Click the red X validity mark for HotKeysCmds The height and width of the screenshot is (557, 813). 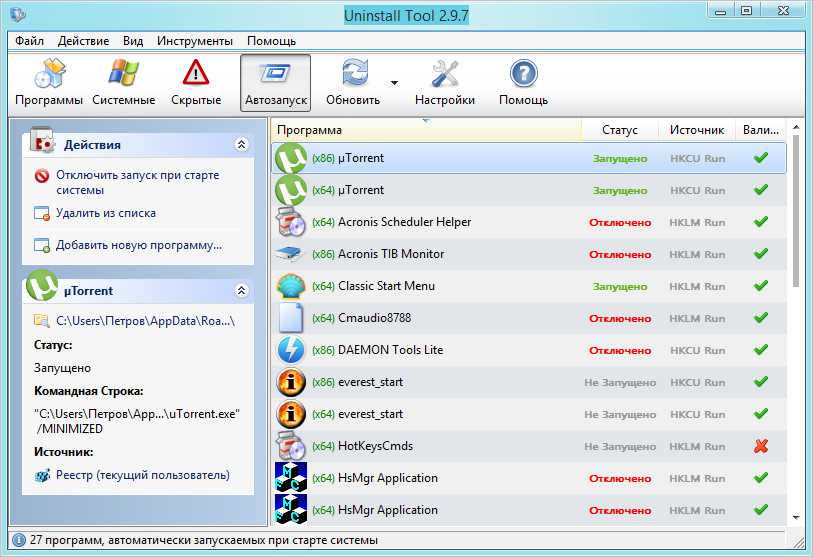760,446
